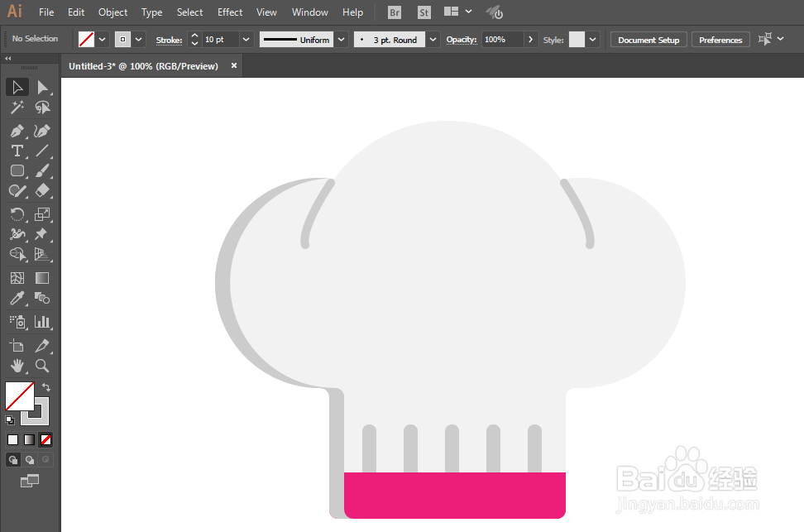Expand the stroke weight dropdown
This screenshot has height=532, width=804.
246,40
